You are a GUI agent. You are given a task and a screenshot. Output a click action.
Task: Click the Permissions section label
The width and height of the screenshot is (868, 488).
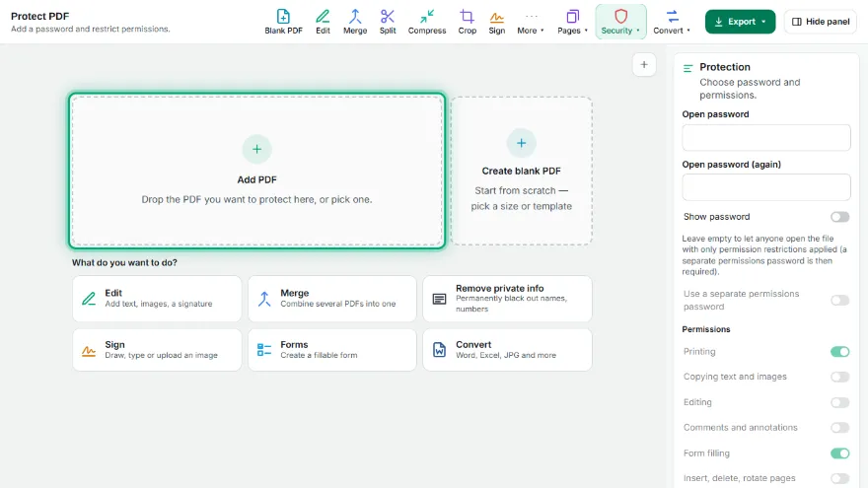[706, 329]
